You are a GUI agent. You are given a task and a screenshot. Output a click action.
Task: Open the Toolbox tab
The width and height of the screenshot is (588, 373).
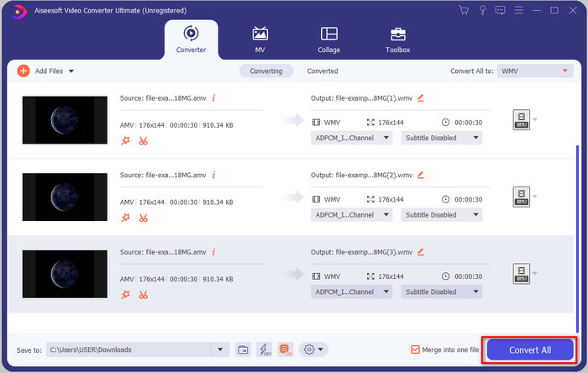click(397, 39)
